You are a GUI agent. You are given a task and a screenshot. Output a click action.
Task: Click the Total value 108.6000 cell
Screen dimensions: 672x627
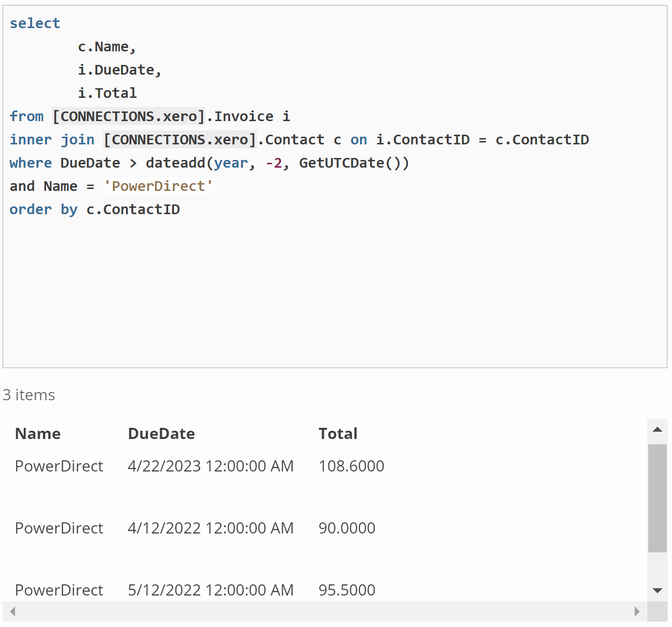[x=352, y=466]
